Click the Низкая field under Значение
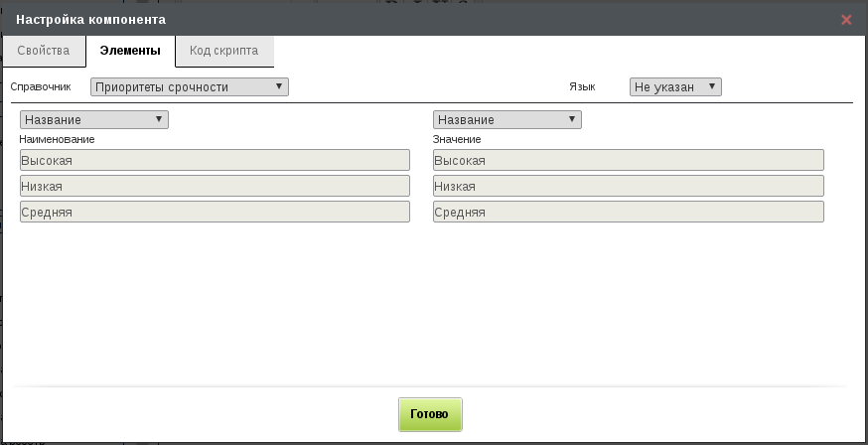This screenshot has width=868, height=445. pyautogui.click(x=629, y=186)
